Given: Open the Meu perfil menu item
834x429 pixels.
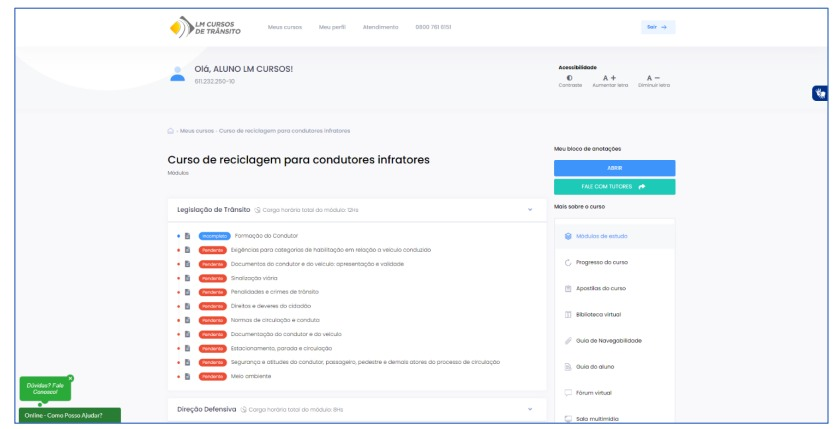Looking at the screenshot, I should [332, 27].
